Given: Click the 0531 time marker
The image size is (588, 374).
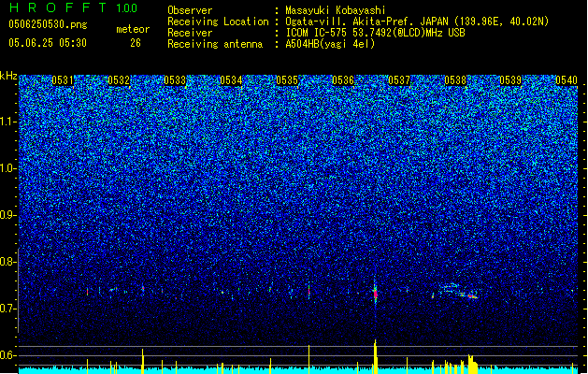Looking at the screenshot, I should (63, 80).
